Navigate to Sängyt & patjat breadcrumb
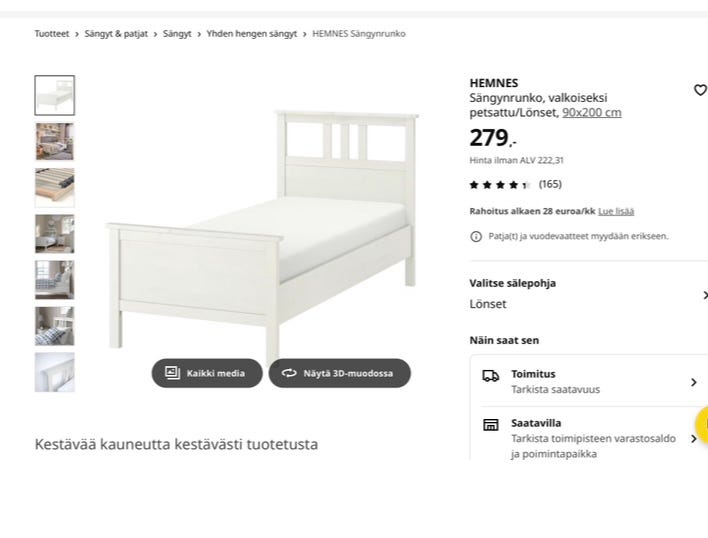 click(116, 34)
